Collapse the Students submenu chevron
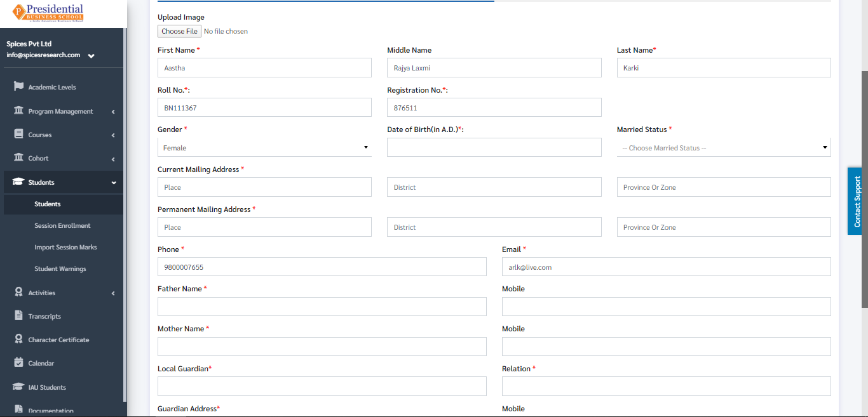 114,183
